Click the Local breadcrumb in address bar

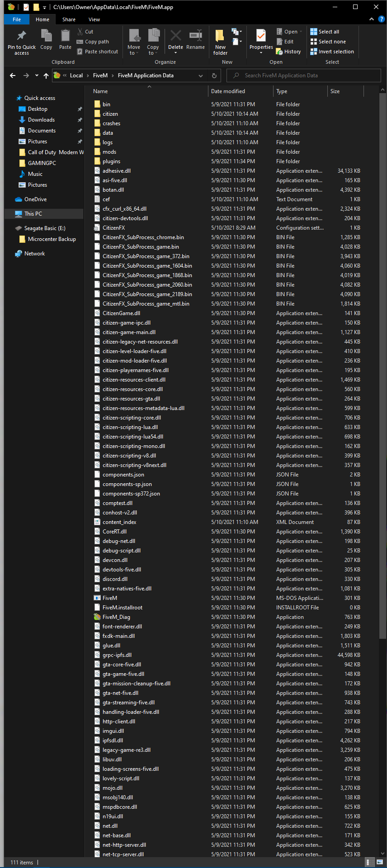pyautogui.click(x=76, y=75)
